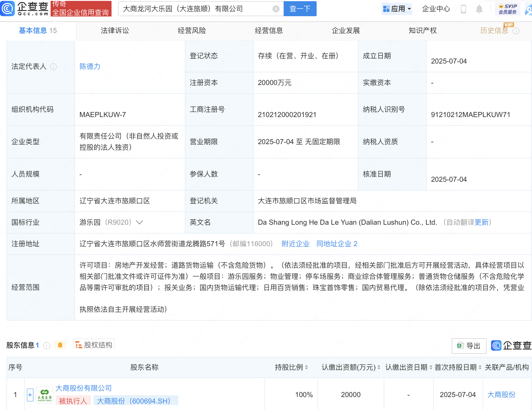Switch to the 知识产权 tab

423,31
